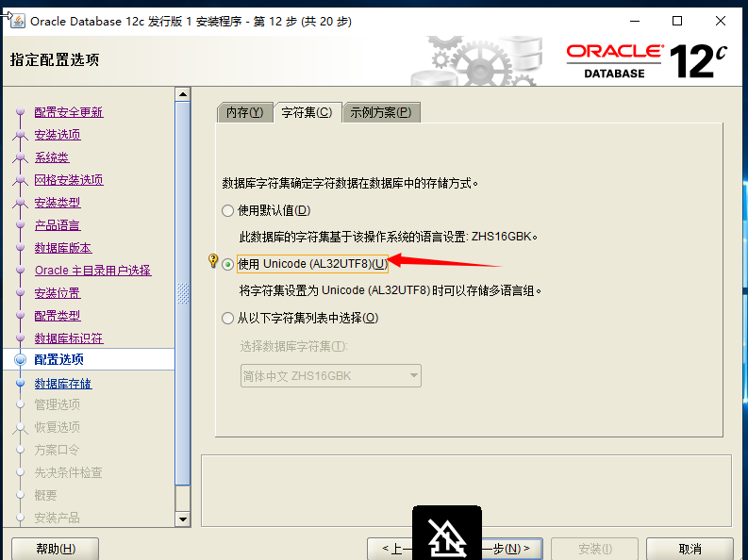Click the 下一步(N) button
This screenshot has height=560, width=748.
coord(510,549)
